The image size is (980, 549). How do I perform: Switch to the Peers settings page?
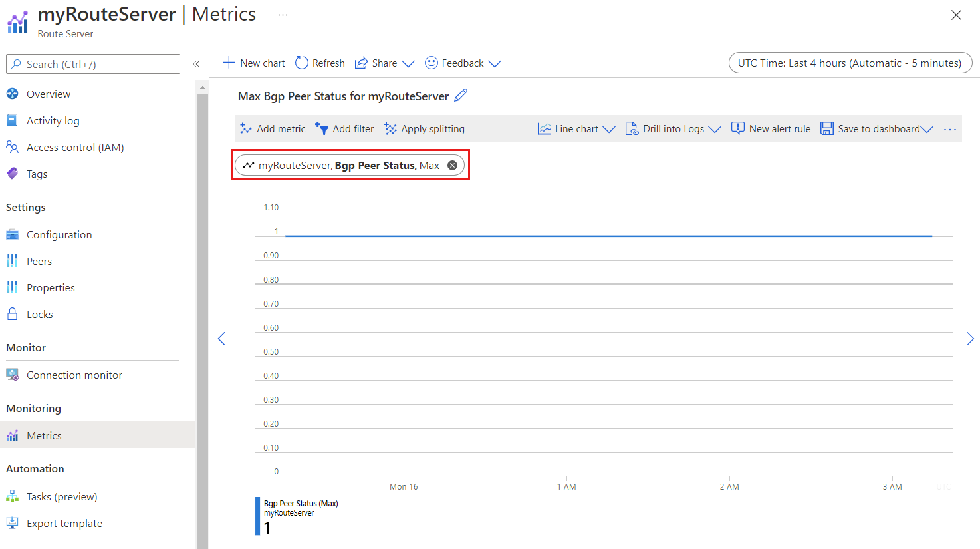click(x=39, y=260)
